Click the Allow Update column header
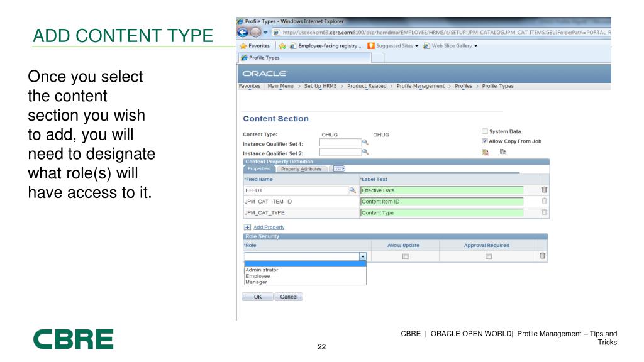Viewport: 644px width, 362px height. (x=403, y=246)
